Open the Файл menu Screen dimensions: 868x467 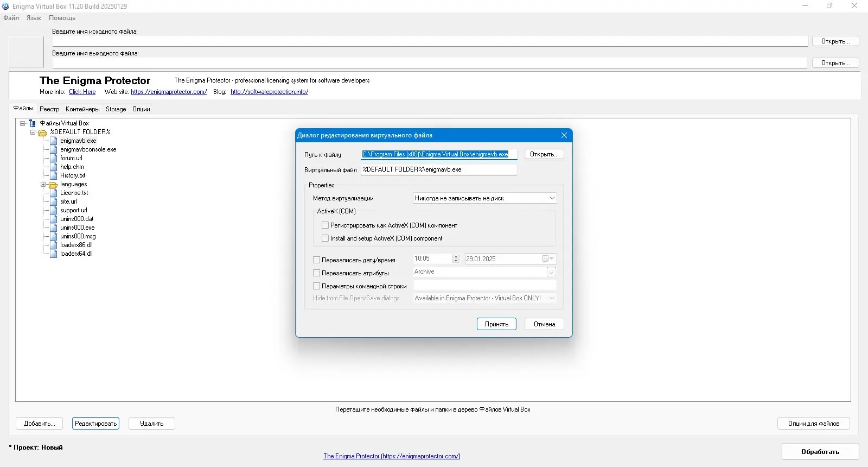[11, 18]
